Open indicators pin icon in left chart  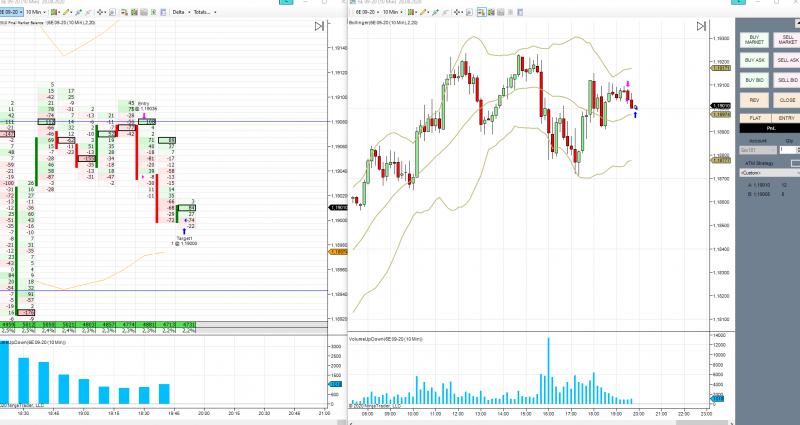pos(79,12)
